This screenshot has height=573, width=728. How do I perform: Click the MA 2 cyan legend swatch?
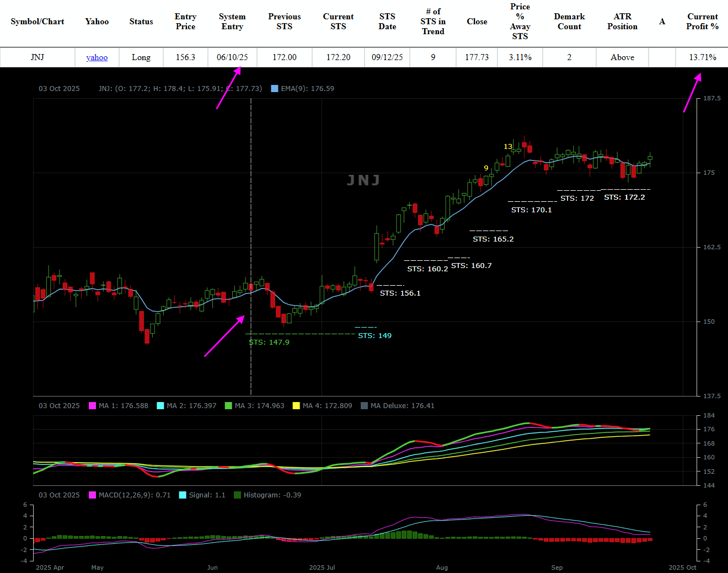point(160,406)
